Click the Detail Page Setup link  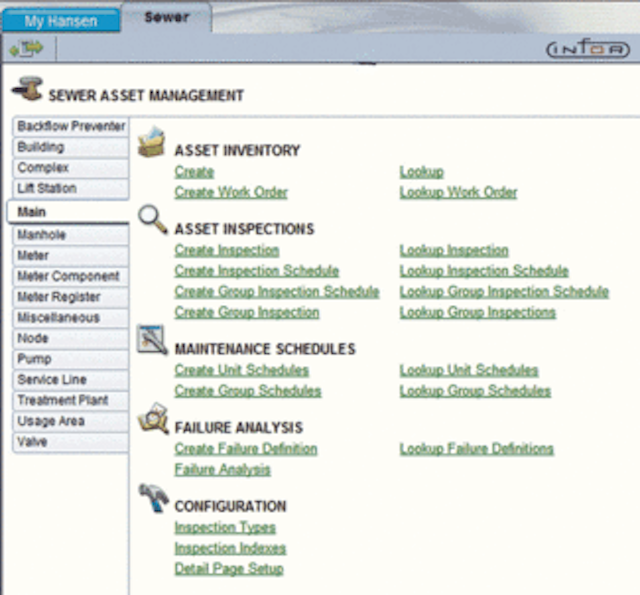tap(229, 568)
